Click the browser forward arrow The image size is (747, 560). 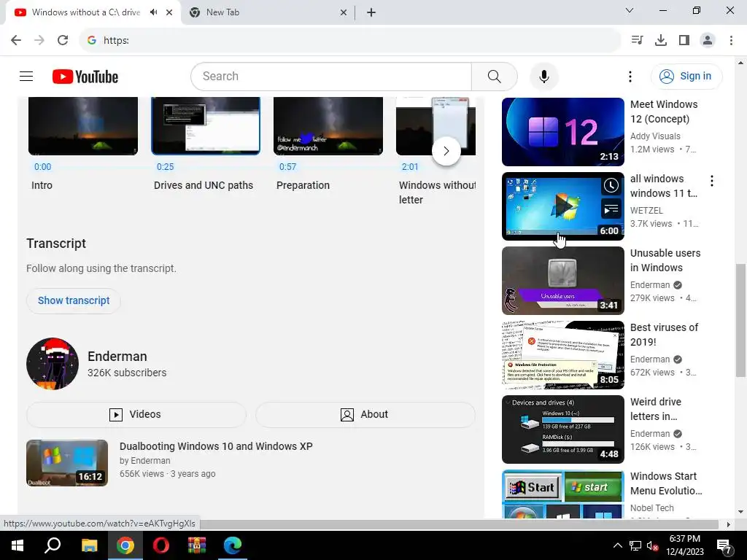pyautogui.click(x=39, y=40)
